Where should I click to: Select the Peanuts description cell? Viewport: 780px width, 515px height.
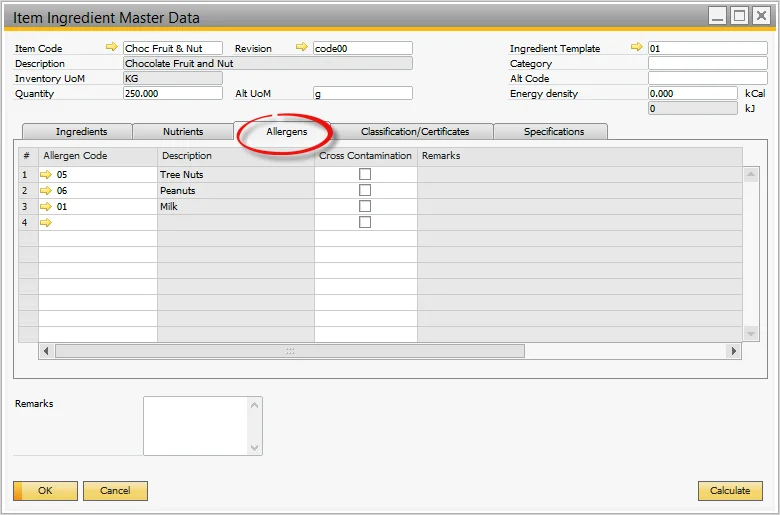[236, 191]
